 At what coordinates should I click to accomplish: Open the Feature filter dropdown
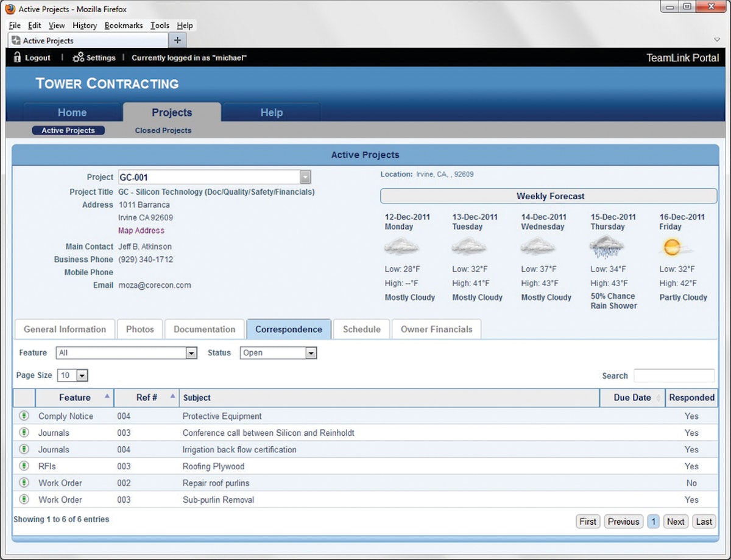[x=191, y=353]
